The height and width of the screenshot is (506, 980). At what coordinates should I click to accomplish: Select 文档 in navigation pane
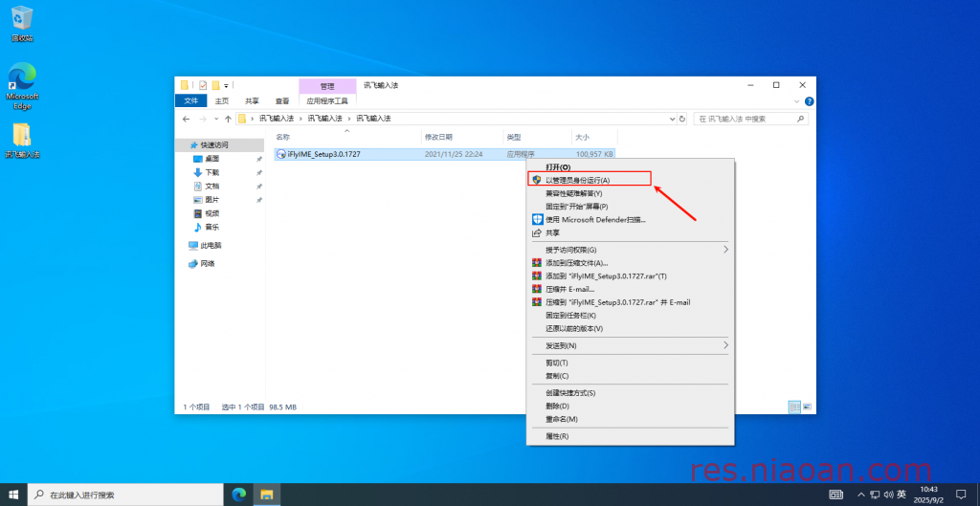pyautogui.click(x=212, y=187)
